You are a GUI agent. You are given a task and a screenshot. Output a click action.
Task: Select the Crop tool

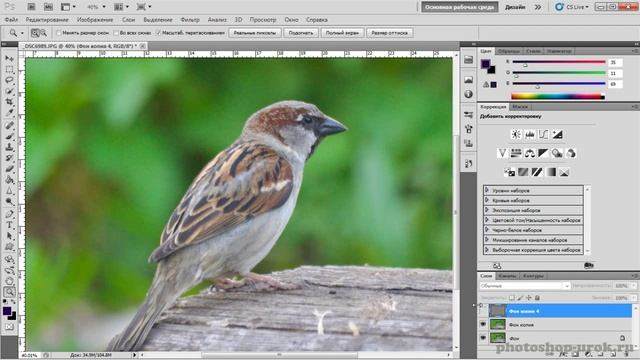point(9,101)
